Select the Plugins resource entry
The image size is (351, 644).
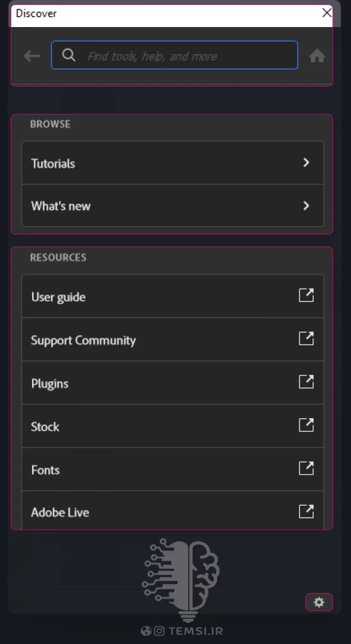(x=172, y=383)
